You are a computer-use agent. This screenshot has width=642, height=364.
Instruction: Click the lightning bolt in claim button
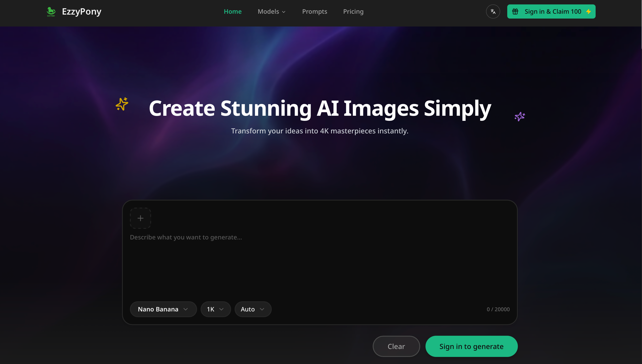[589, 11]
